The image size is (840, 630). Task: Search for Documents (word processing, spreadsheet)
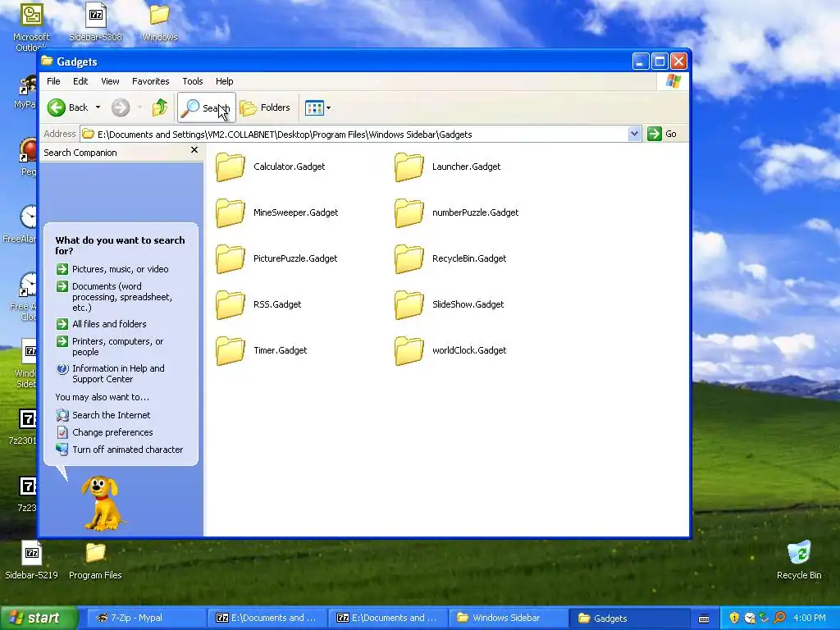115,297
